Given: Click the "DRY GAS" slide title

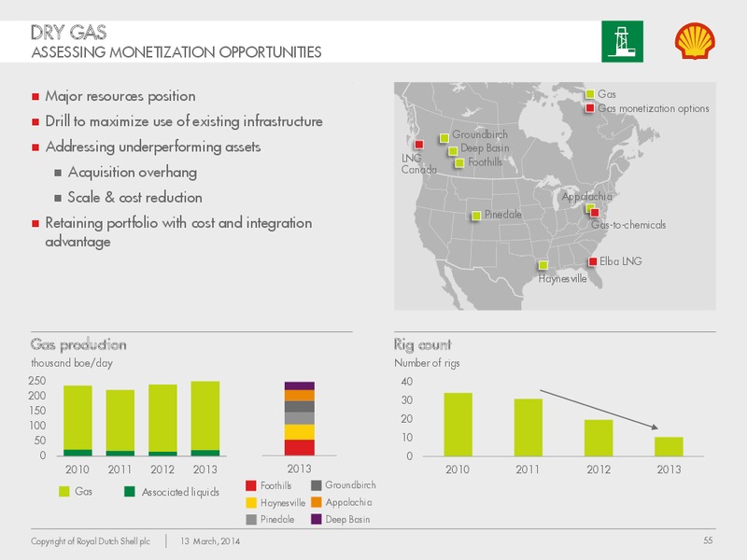Looking at the screenshot, I should [x=68, y=33].
